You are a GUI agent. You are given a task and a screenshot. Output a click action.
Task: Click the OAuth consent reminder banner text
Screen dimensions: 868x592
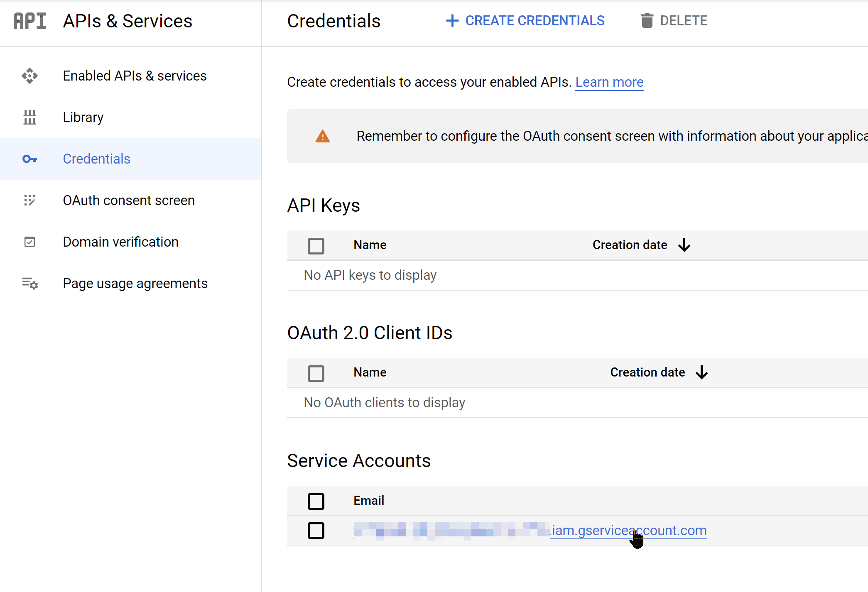click(x=612, y=136)
